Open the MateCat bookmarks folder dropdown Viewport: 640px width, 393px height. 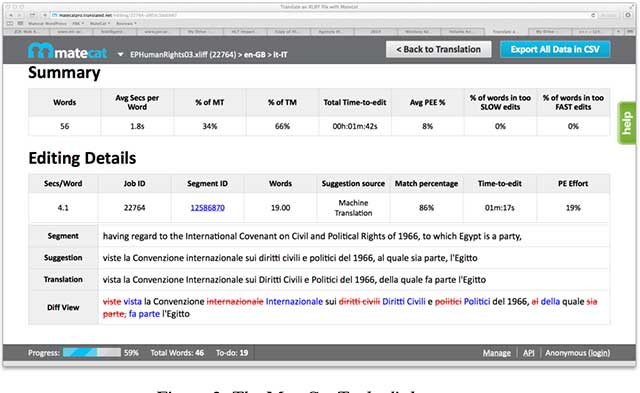click(100, 23)
